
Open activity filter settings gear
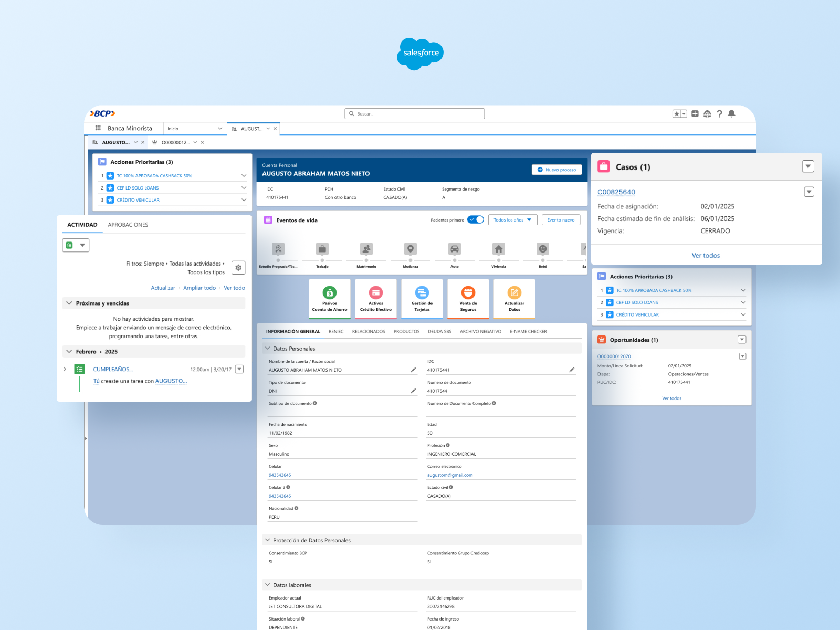[x=238, y=268]
